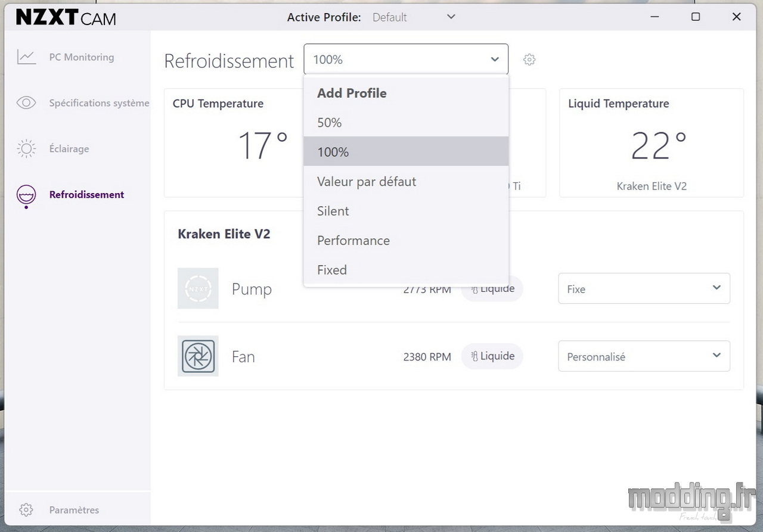This screenshot has height=532, width=763.
Task: Click the NZXT CAM logo
Action: (x=66, y=18)
